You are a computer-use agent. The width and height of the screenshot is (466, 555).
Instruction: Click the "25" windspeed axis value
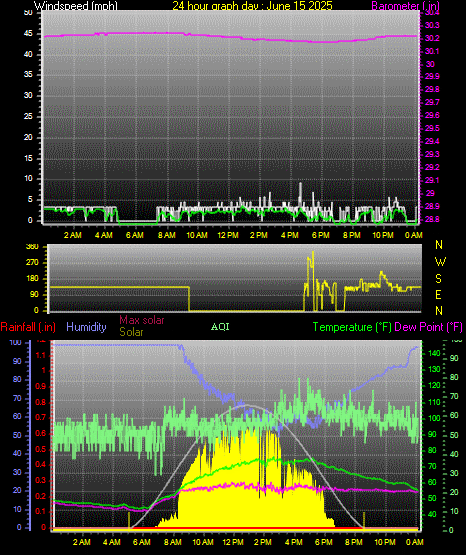28,116
